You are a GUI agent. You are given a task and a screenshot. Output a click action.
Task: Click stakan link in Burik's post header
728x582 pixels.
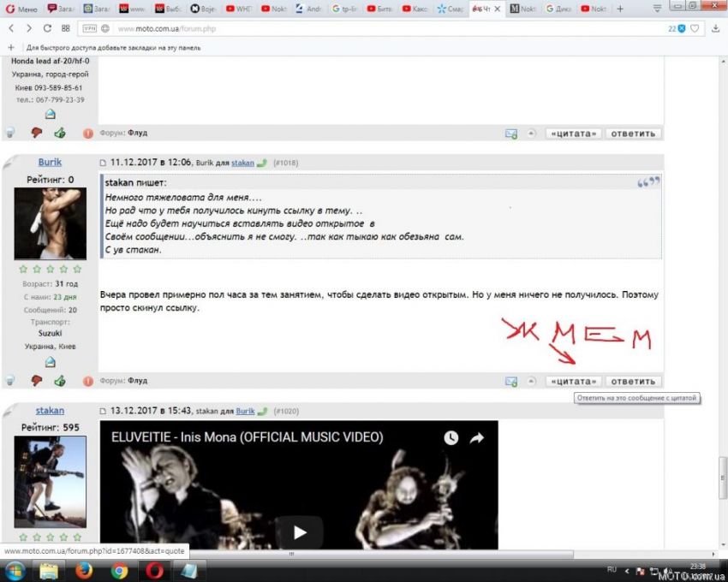tap(243, 163)
